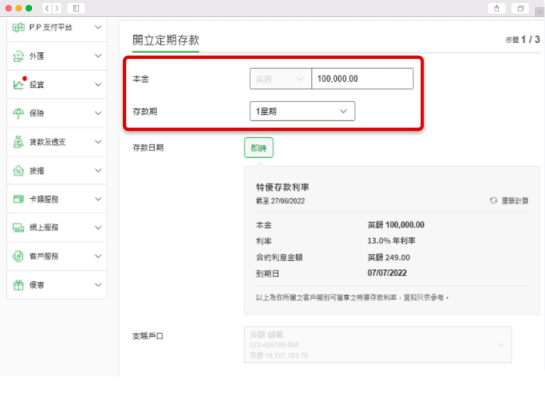Viewport: 545px width, 397px height.
Task: Click the 重新計算 recalculate link
Action: tap(515, 201)
